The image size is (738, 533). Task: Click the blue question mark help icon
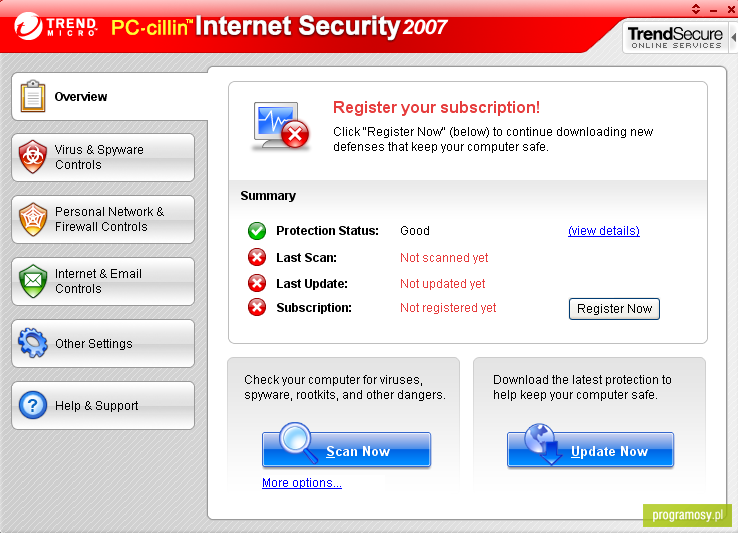click(x=32, y=405)
